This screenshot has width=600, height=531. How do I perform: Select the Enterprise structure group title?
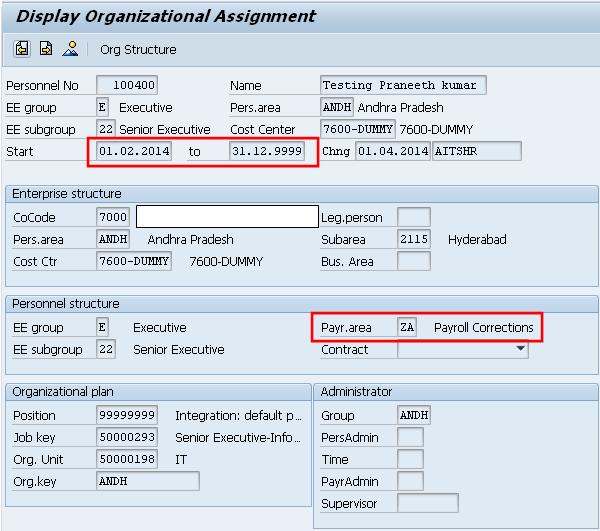(67, 194)
